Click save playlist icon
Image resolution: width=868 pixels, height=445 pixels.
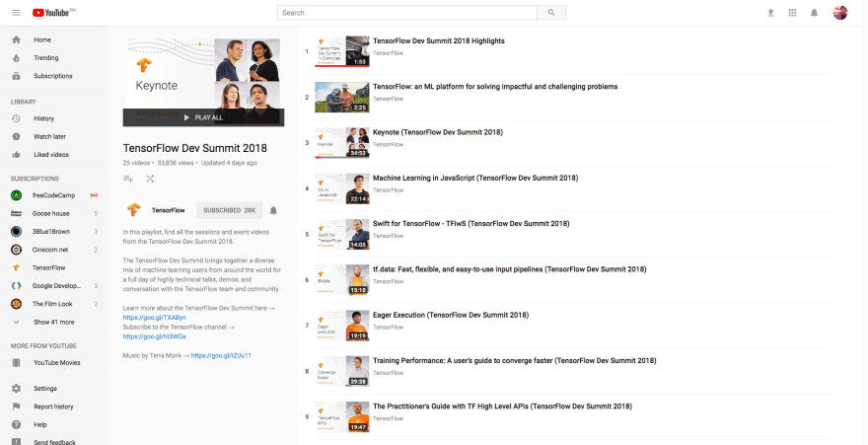(128, 179)
